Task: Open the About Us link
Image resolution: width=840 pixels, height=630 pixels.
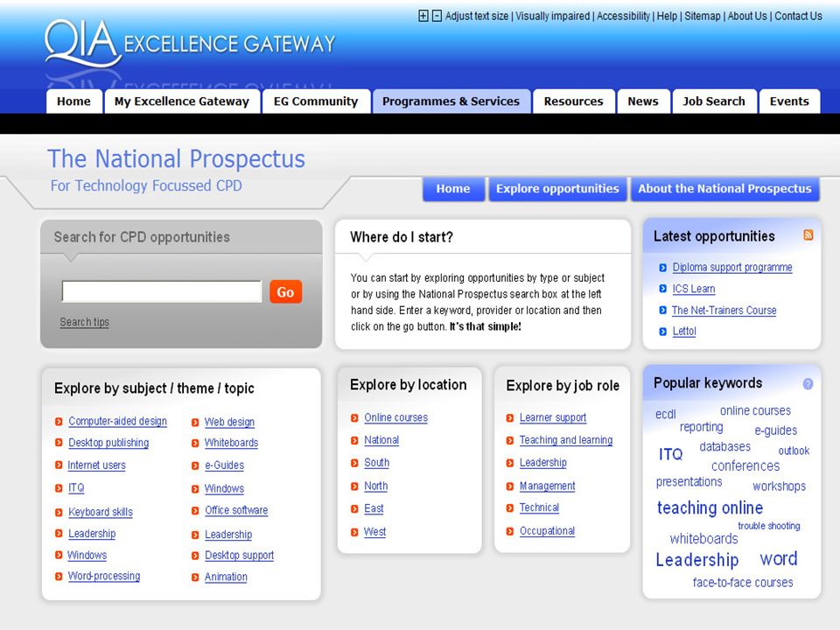Action: pyautogui.click(x=747, y=16)
